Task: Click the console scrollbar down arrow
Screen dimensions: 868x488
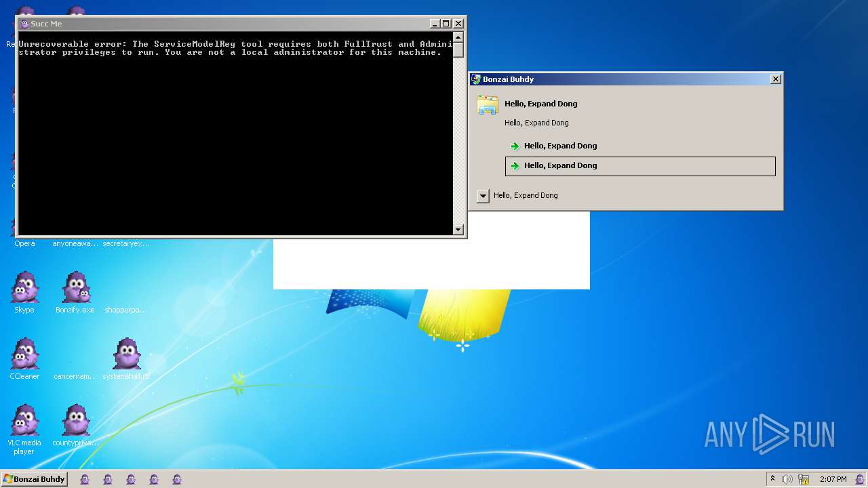Action: point(458,230)
